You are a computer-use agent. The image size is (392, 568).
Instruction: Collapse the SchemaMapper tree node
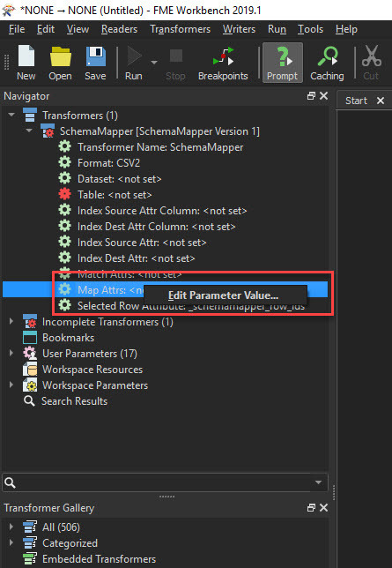(29, 131)
